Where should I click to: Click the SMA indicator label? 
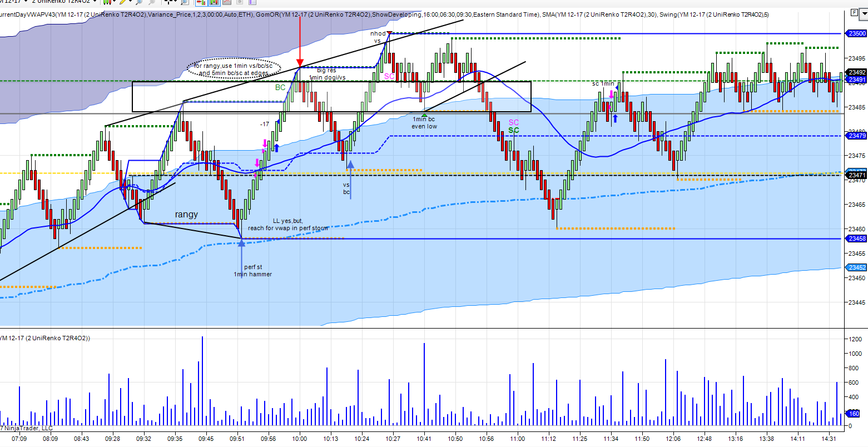[599, 15]
